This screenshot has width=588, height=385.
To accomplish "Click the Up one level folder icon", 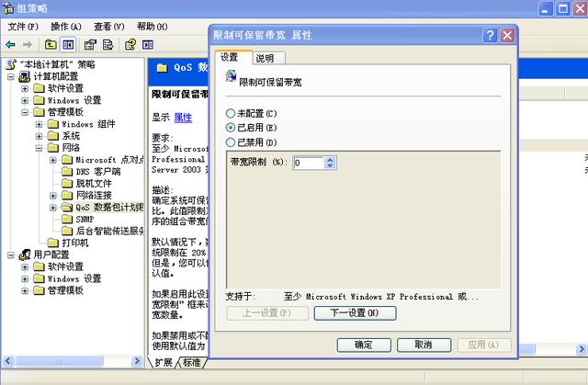I will 50,43.
